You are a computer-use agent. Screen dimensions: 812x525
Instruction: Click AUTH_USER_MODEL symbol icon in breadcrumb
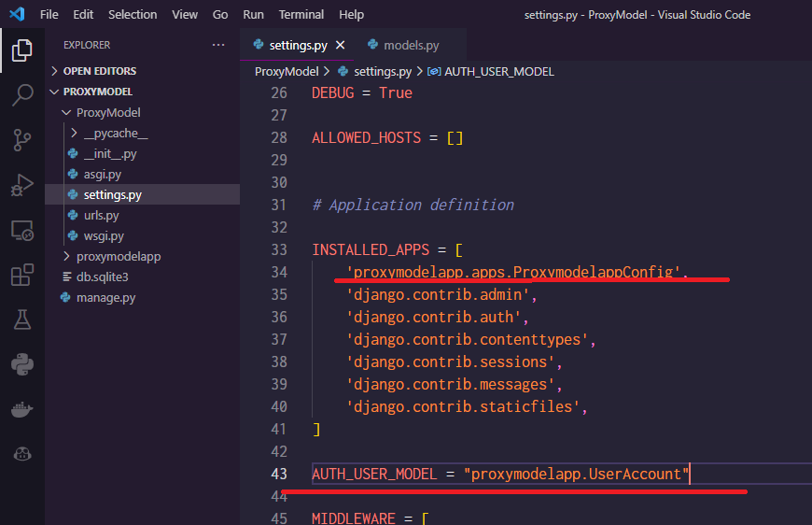[434, 72]
